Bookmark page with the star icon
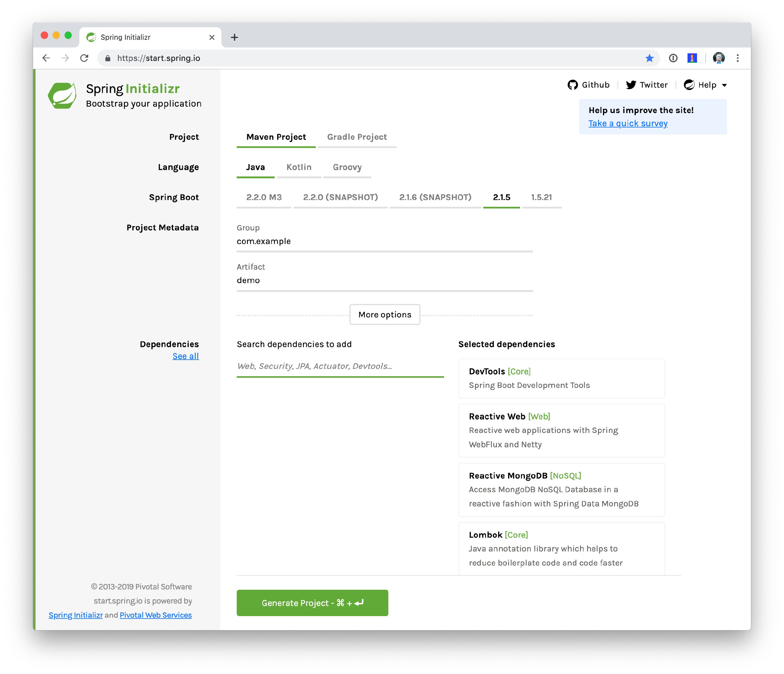The width and height of the screenshot is (784, 674). [x=649, y=58]
